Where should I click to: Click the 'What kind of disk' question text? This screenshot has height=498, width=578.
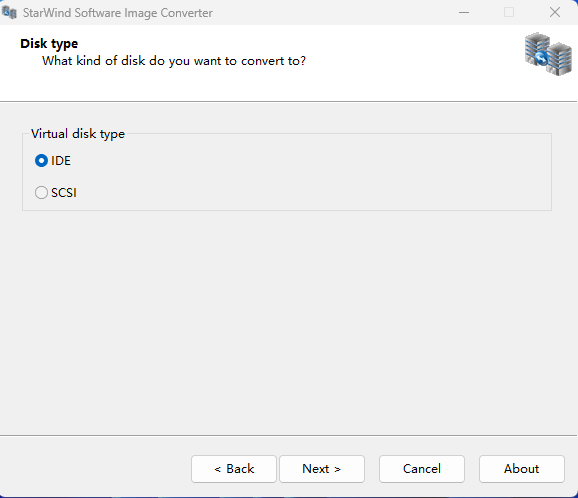click(174, 61)
